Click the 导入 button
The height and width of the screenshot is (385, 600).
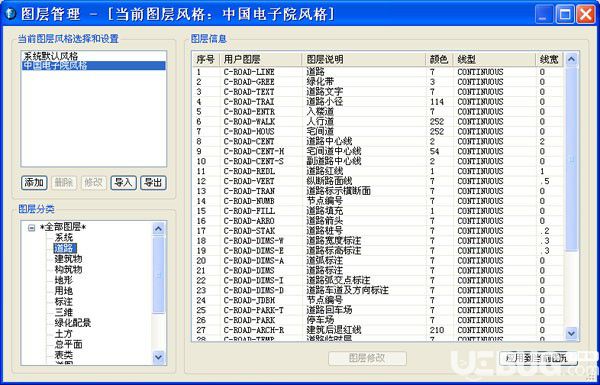click(x=123, y=183)
